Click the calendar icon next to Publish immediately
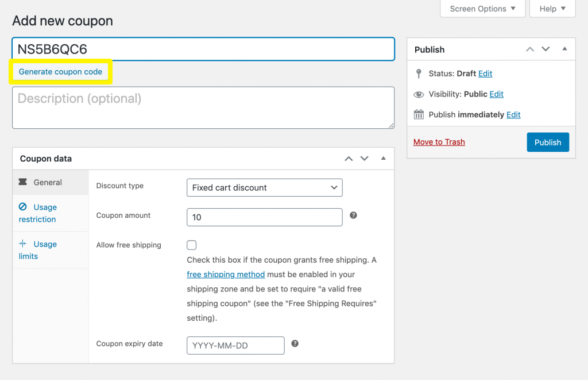Image resolution: width=588 pixels, height=380 pixels. (419, 114)
